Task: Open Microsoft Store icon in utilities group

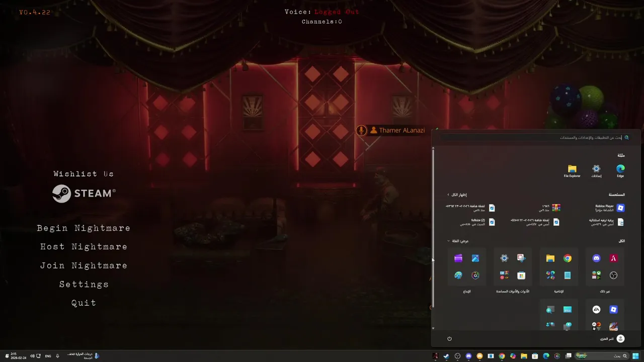Action: click(x=521, y=276)
